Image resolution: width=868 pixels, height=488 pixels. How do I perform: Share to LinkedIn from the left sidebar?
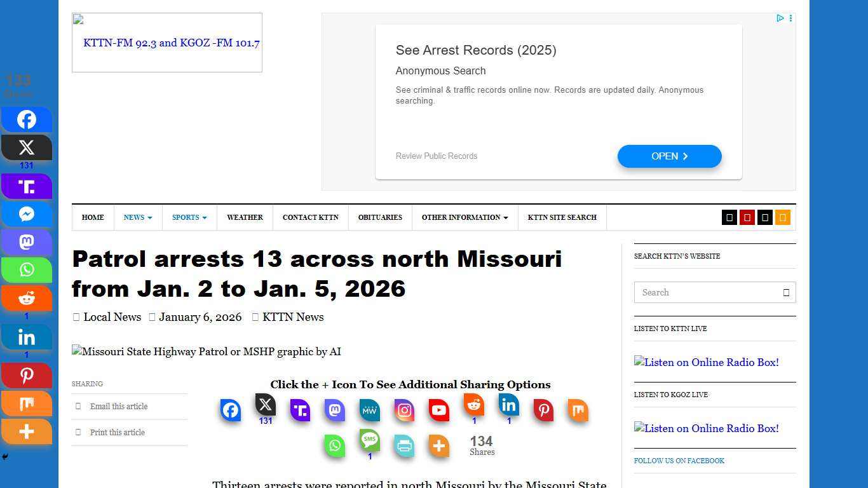pos(27,337)
